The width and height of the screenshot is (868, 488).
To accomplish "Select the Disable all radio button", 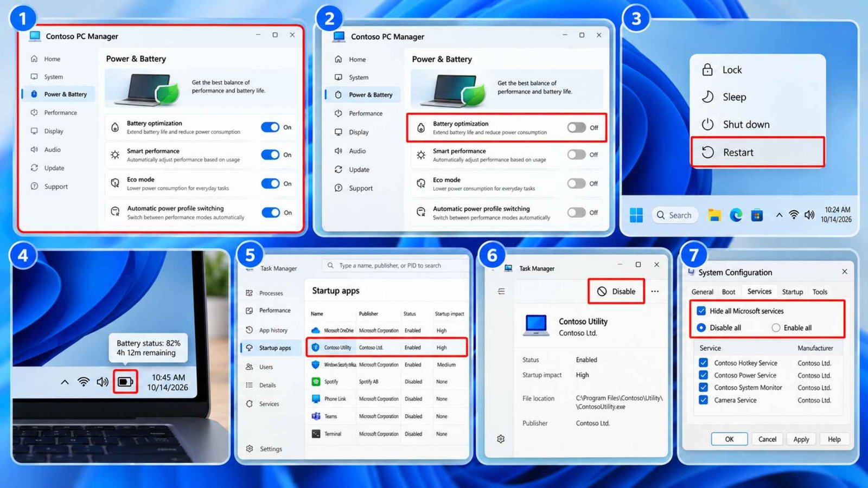I will pos(701,328).
